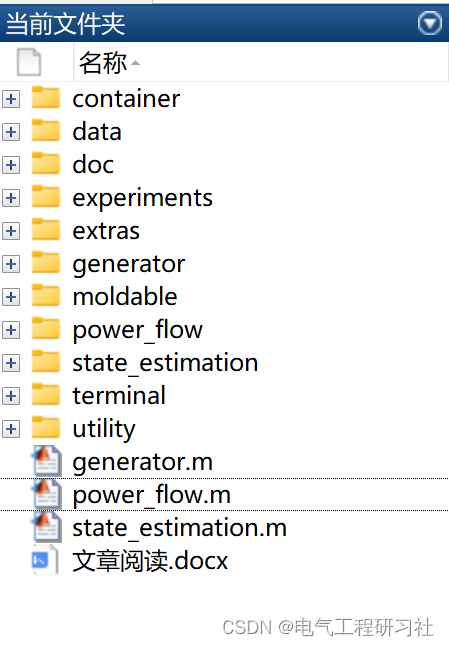Expand the power_flow folder

[11, 330]
